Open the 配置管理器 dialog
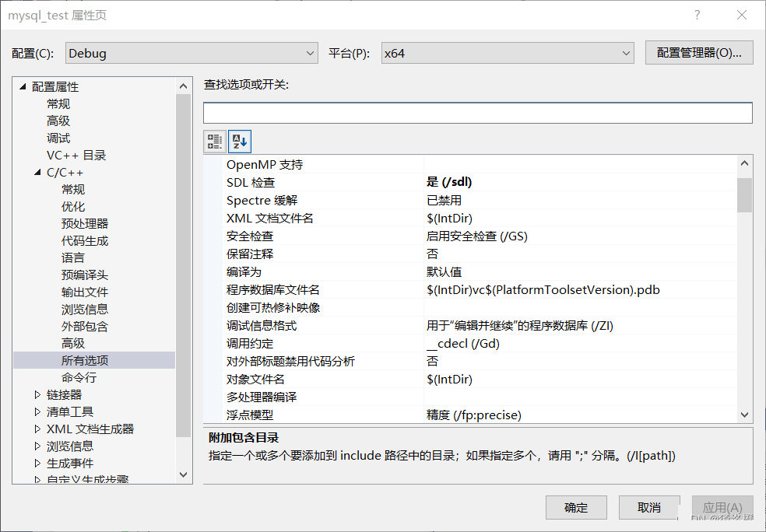This screenshot has width=766, height=532. click(x=698, y=52)
